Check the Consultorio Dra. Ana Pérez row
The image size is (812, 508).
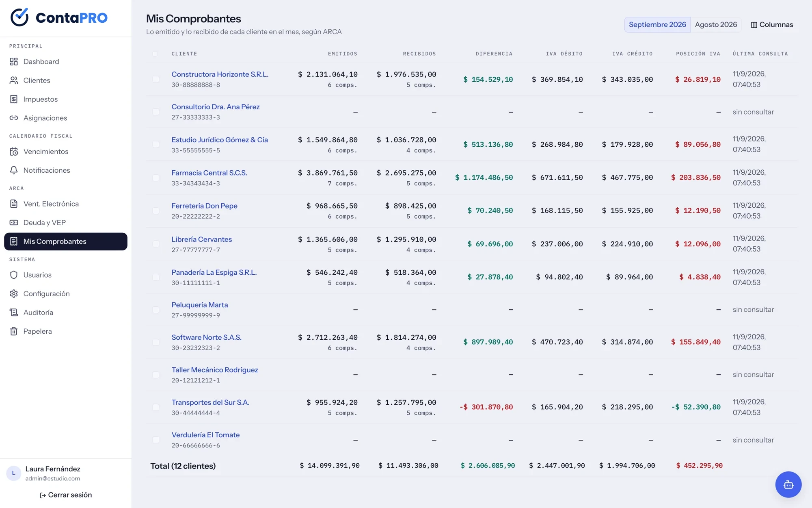[156, 112]
